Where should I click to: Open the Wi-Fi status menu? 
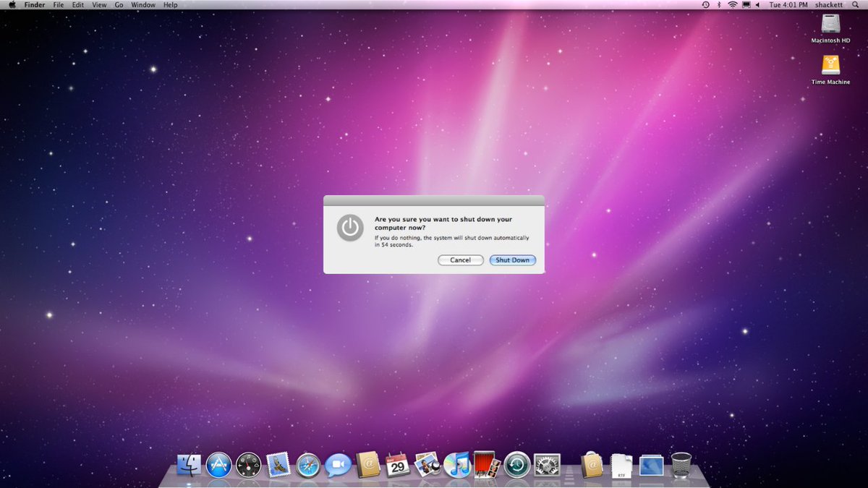click(x=732, y=5)
